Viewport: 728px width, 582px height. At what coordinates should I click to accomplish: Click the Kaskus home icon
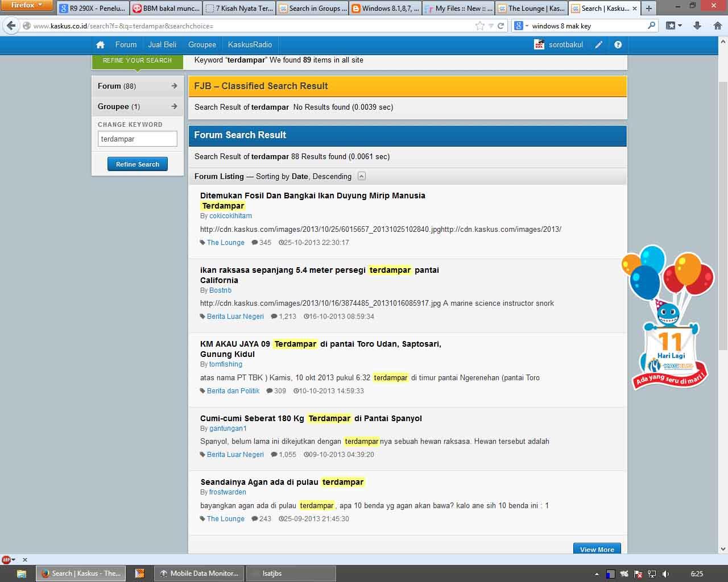pyautogui.click(x=100, y=45)
